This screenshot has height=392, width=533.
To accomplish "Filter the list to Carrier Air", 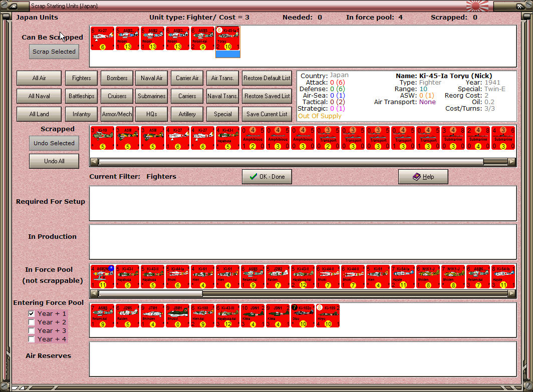I will (187, 78).
